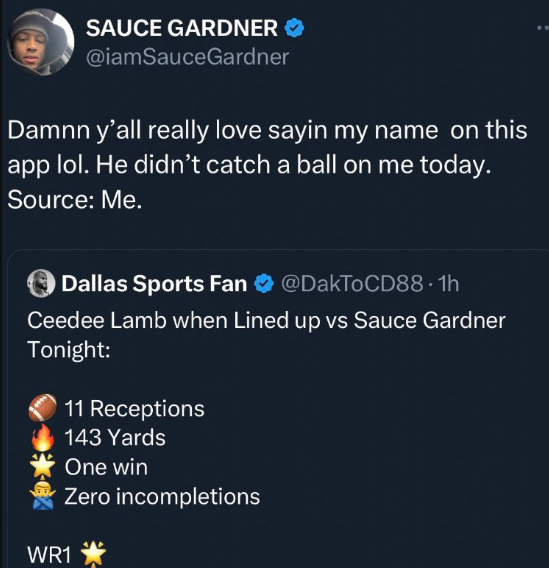Open Dallas Sports Fan's small avatar
The height and width of the screenshot is (568, 549).
click(x=41, y=283)
